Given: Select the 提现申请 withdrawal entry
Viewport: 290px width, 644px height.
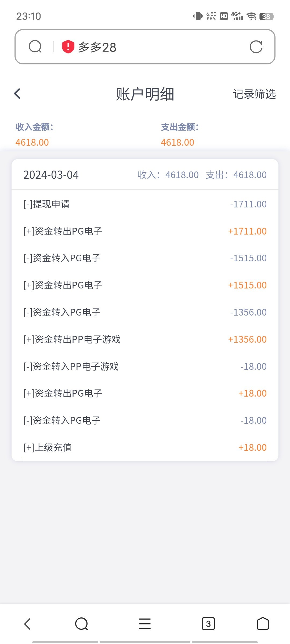Looking at the screenshot, I should pos(145,204).
